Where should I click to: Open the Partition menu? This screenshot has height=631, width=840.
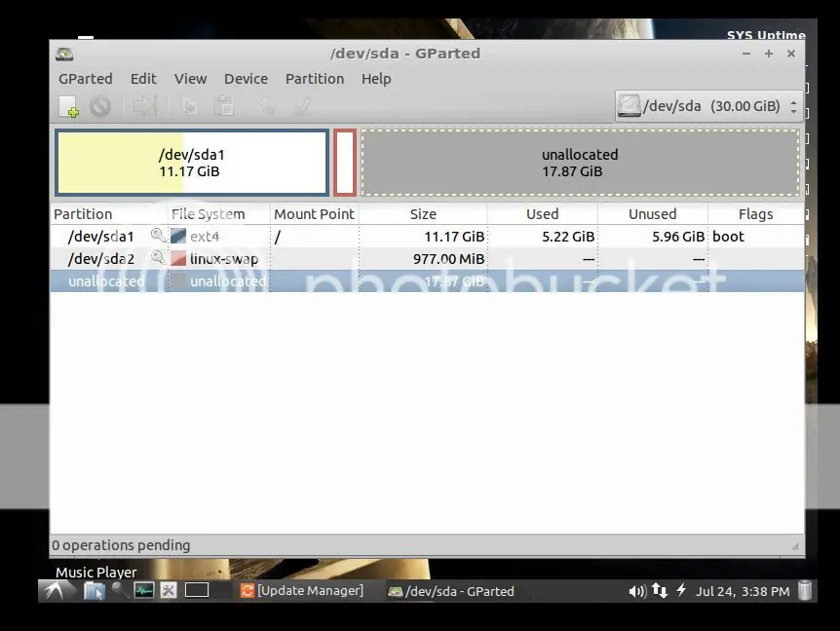pos(315,79)
